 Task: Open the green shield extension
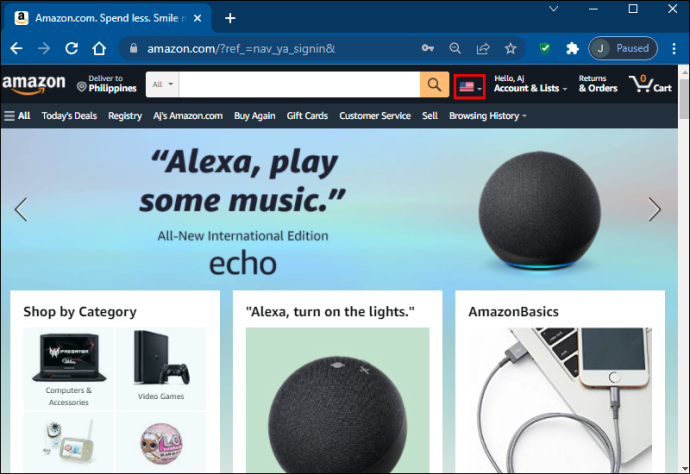pos(545,48)
